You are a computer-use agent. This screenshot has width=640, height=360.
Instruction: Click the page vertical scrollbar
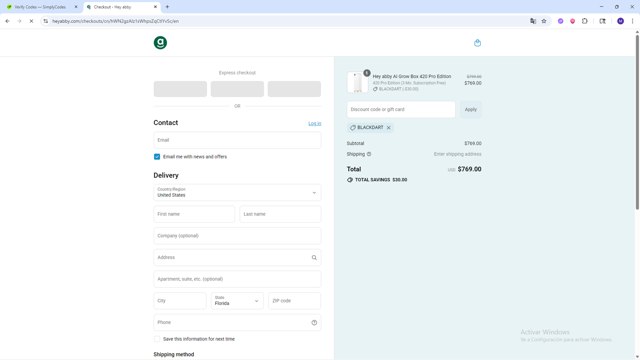[637, 122]
